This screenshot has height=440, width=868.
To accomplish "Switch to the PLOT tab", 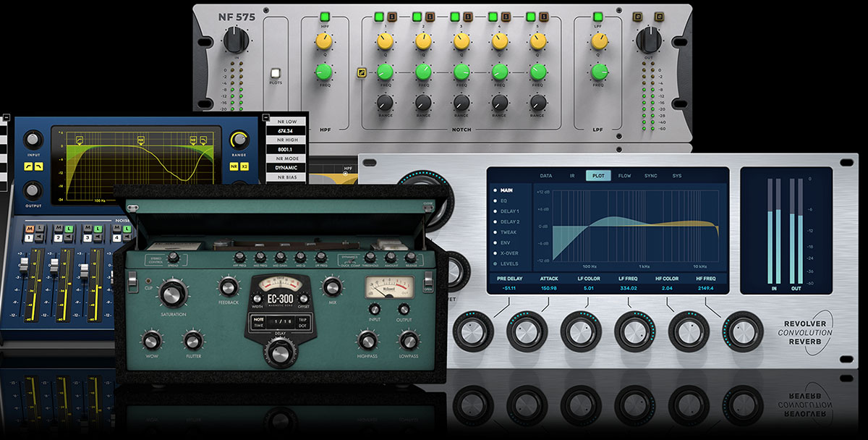I will click(x=598, y=176).
